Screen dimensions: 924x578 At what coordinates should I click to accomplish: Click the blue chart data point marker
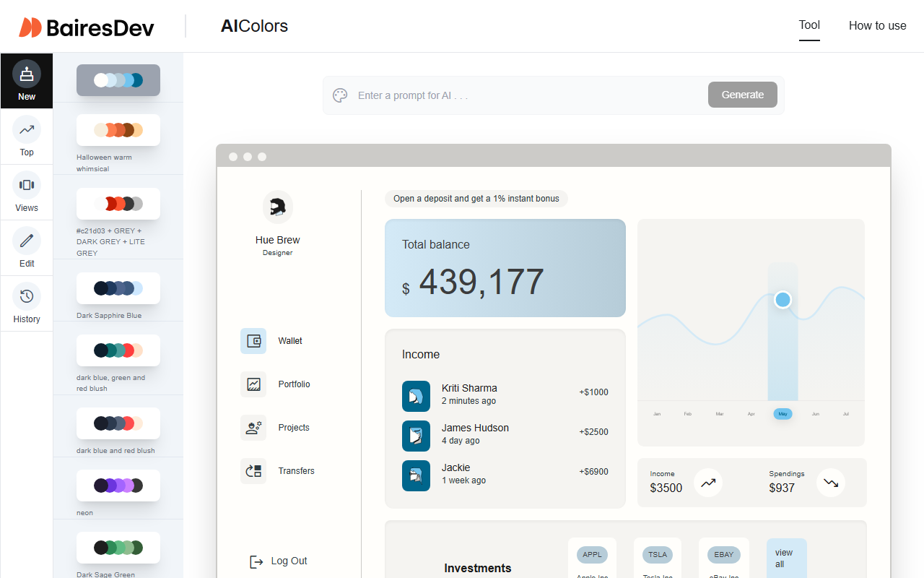(783, 299)
